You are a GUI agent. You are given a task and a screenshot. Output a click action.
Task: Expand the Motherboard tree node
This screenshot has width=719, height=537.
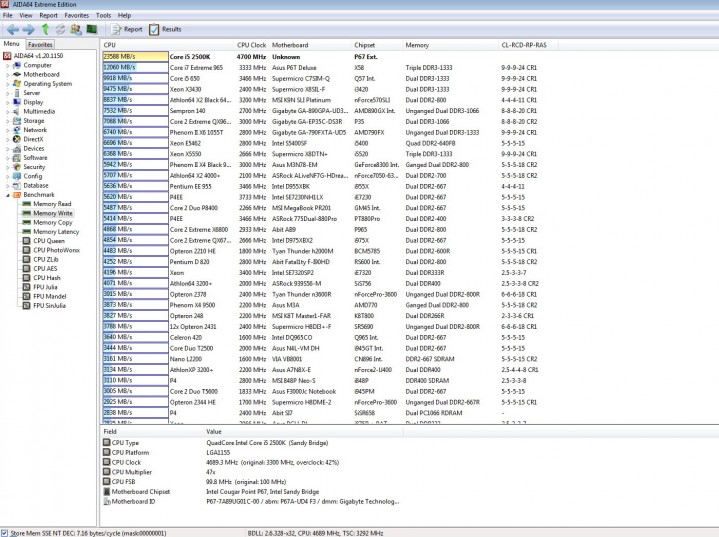click(x=7, y=75)
